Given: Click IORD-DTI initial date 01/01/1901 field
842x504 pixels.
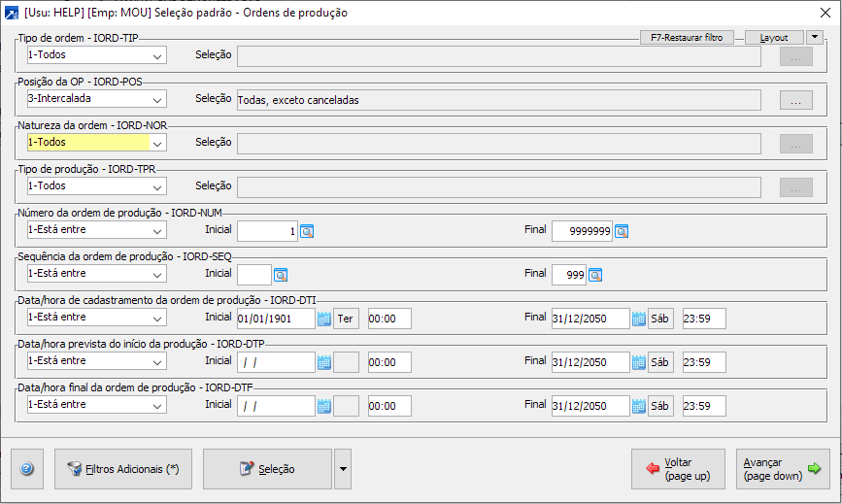Looking at the screenshot, I should pos(276,319).
